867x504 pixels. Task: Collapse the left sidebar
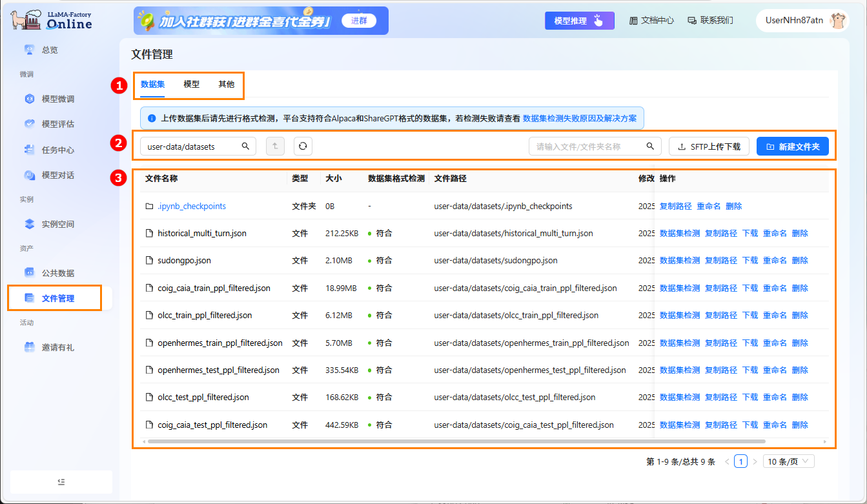(61, 482)
